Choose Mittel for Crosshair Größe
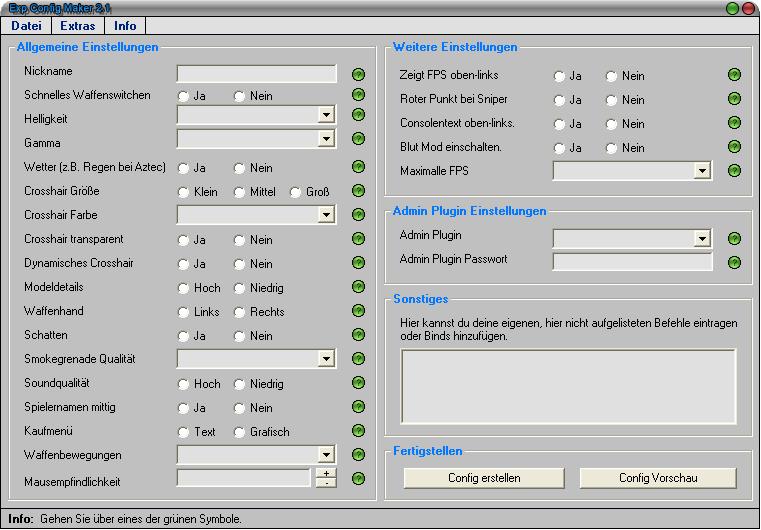 point(240,192)
